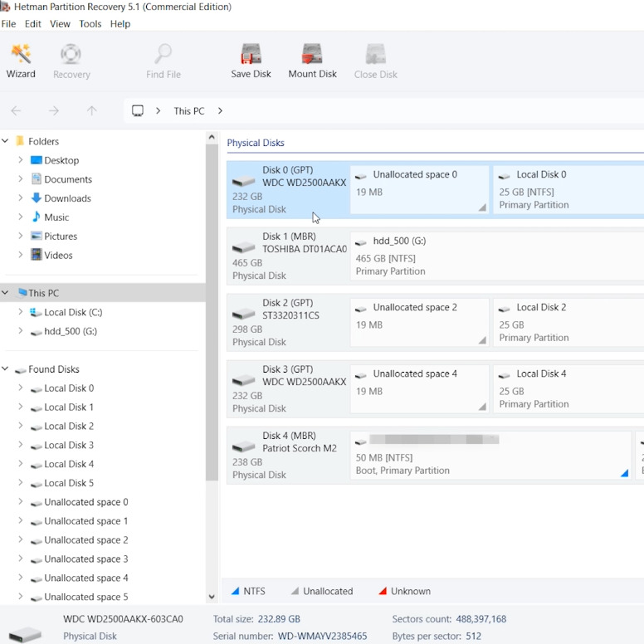This screenshot has width=644, height=644.
Task: Click the tree scrollbar up arrow
Action: pos(212,137)
